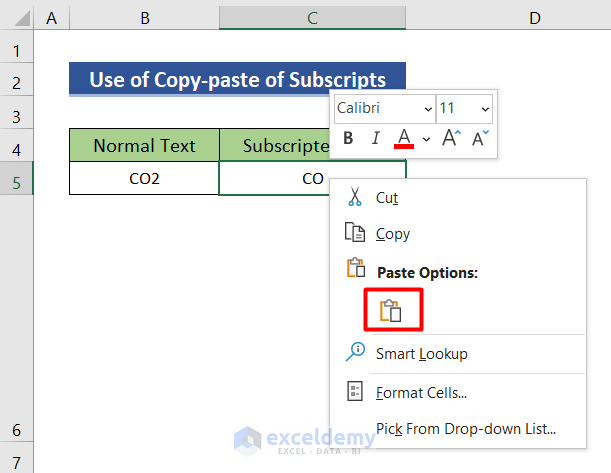Expand the font color arrow menu

pyautogui.click(x=427, y=139)
